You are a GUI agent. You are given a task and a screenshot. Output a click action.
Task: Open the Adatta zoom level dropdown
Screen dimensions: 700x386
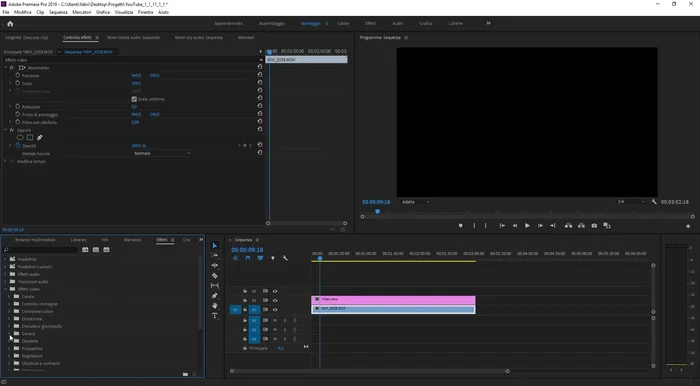click(x=415, y=202)
